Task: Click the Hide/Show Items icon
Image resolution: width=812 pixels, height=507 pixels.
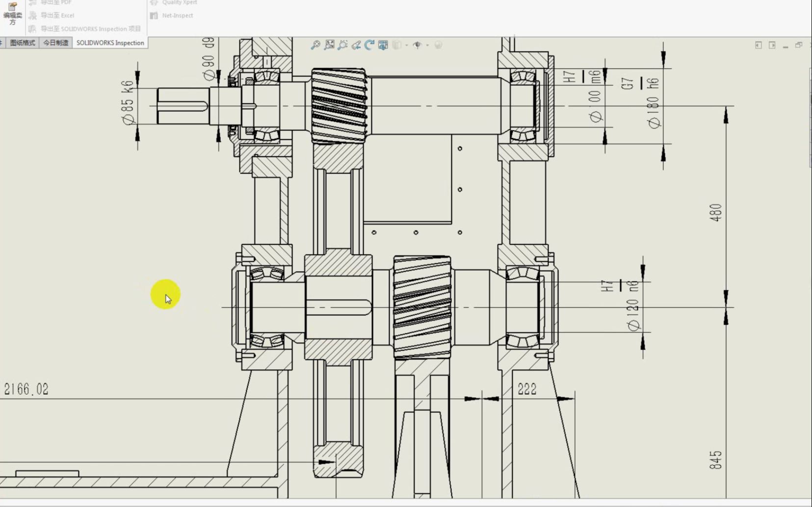Action: click(x=417, y=45)
